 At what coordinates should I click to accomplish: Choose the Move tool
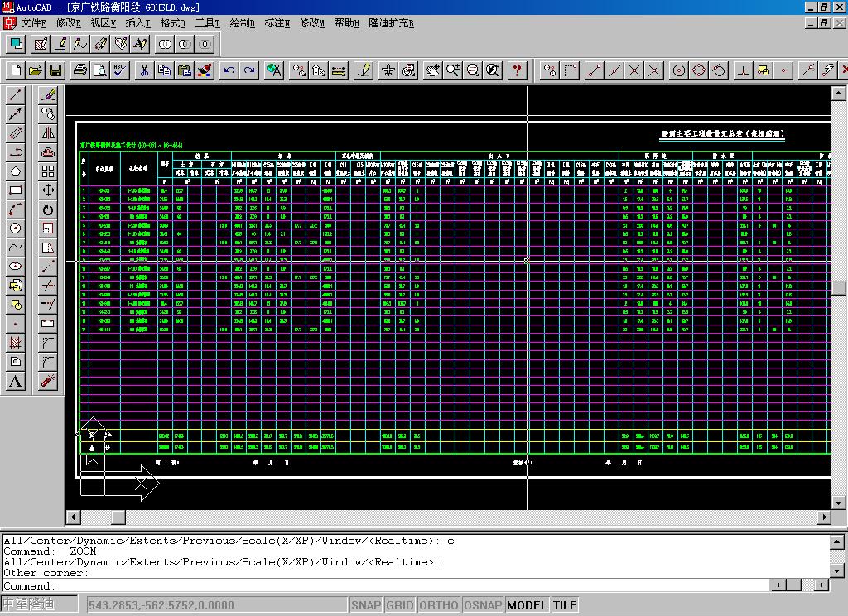click(48, 190)
